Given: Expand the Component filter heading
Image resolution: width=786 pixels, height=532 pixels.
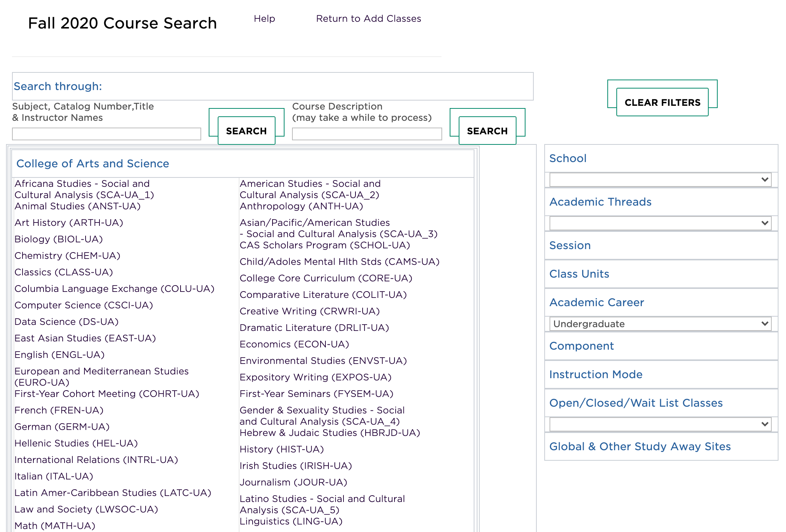Looking at the screenshot, I should (581, 346).
